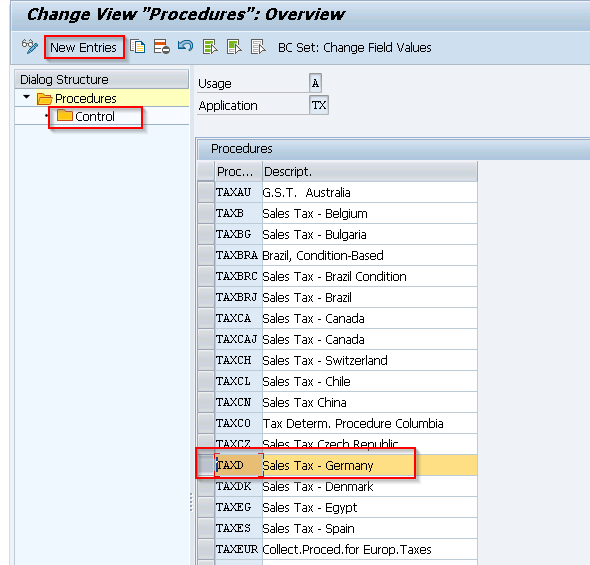Collapse the Procedures tree node arrow
Screen dimensions: 590x565
pyautogui.click(x=26, y=97)
